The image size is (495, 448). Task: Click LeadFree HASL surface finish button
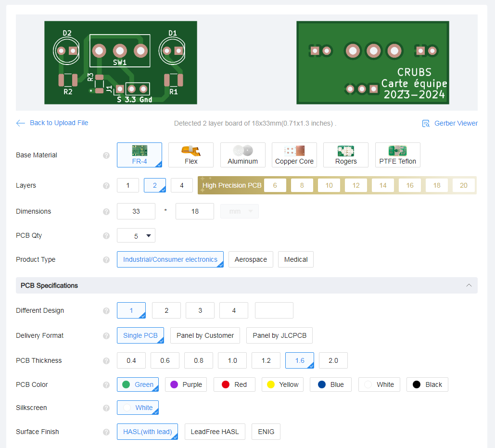tap(215, 432)
